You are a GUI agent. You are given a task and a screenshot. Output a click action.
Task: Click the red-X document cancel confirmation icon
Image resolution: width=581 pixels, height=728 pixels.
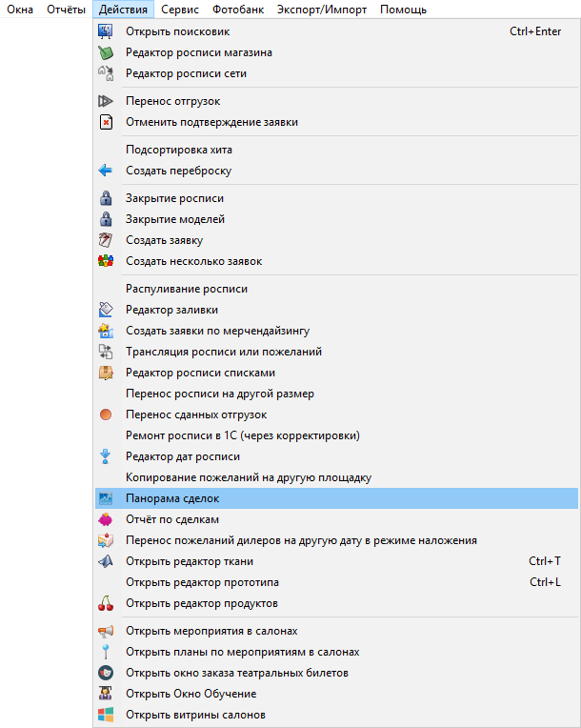coord(106,122)
